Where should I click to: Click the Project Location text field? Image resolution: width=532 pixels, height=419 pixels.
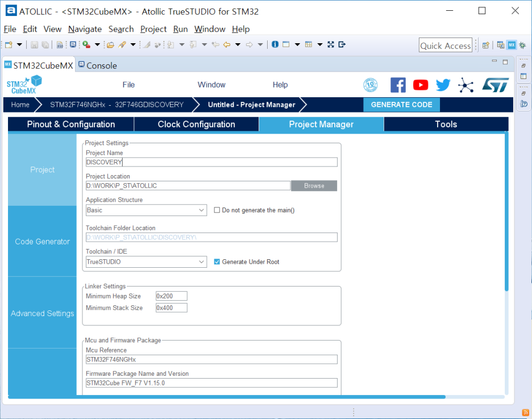(188, 185)
